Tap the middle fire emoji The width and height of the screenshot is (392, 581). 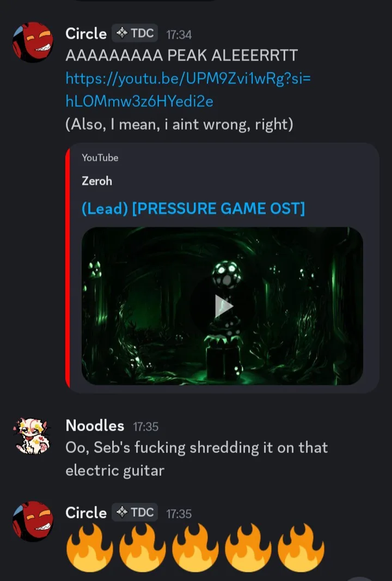195,548
